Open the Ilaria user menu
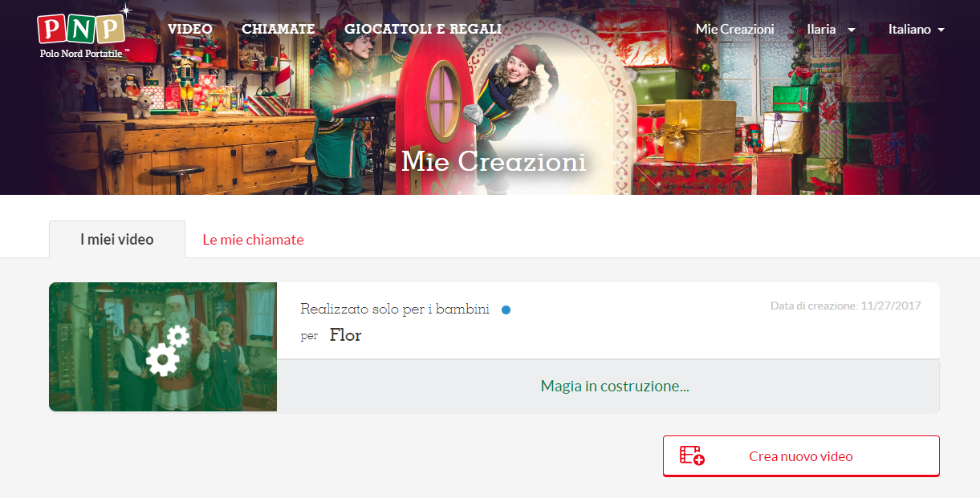980x498 pixels. coord(831,29)
